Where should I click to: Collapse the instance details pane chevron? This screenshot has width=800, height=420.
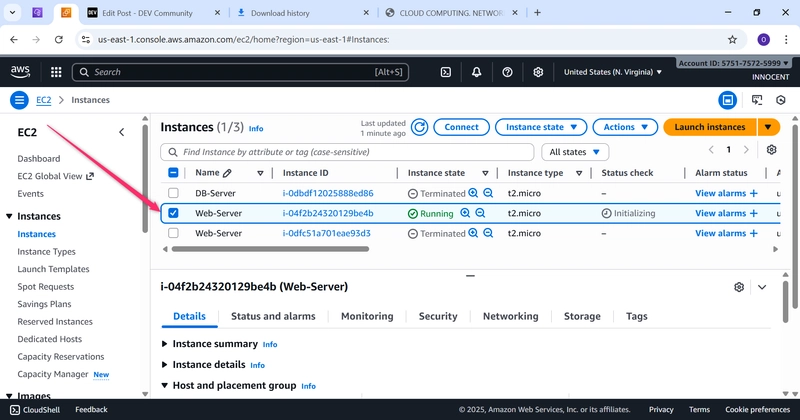point(762,287)
